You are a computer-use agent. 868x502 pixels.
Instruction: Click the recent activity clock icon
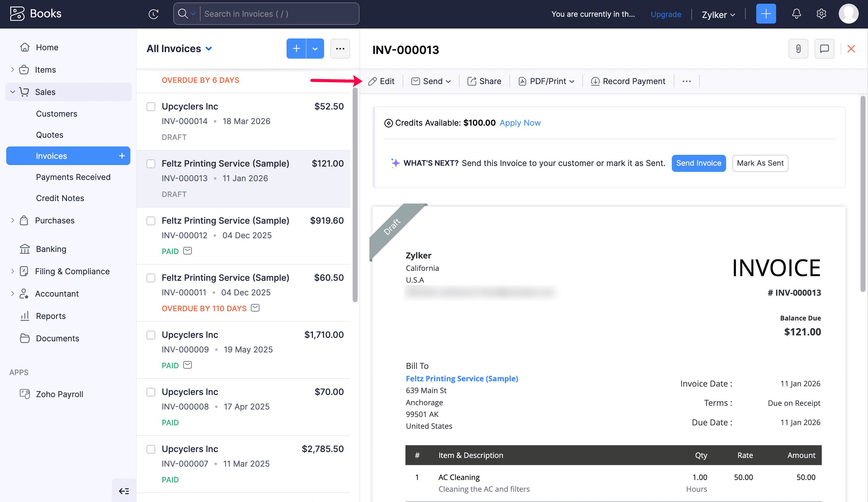pyautogui.click(x=153, y=14)
